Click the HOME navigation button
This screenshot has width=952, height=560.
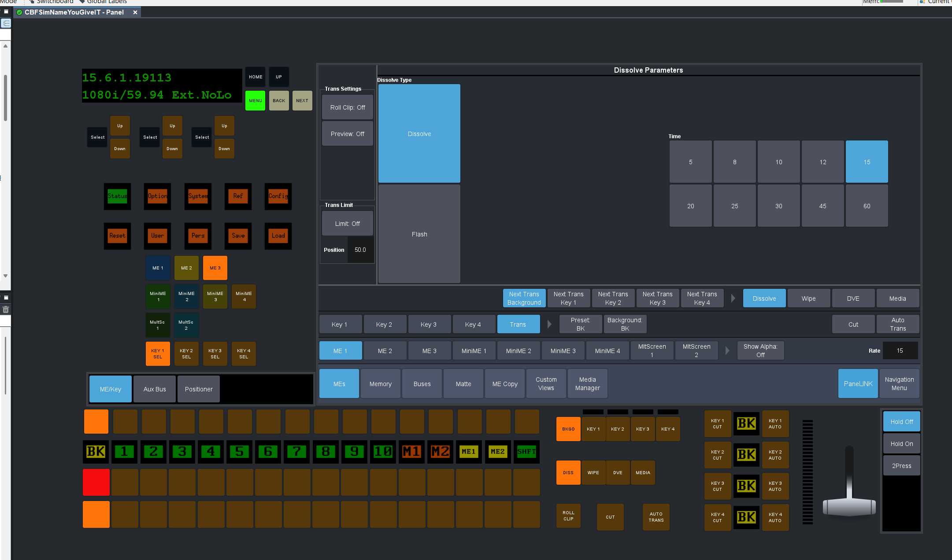(x=256, y=77)
